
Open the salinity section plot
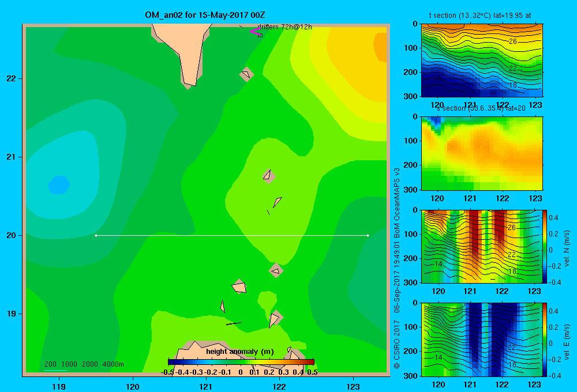[482, 153]
